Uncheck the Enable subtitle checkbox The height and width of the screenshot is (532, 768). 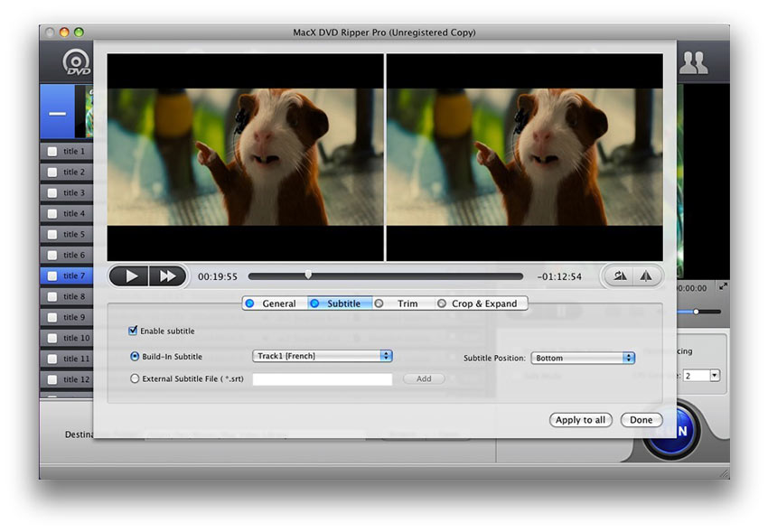coord(134,331)
